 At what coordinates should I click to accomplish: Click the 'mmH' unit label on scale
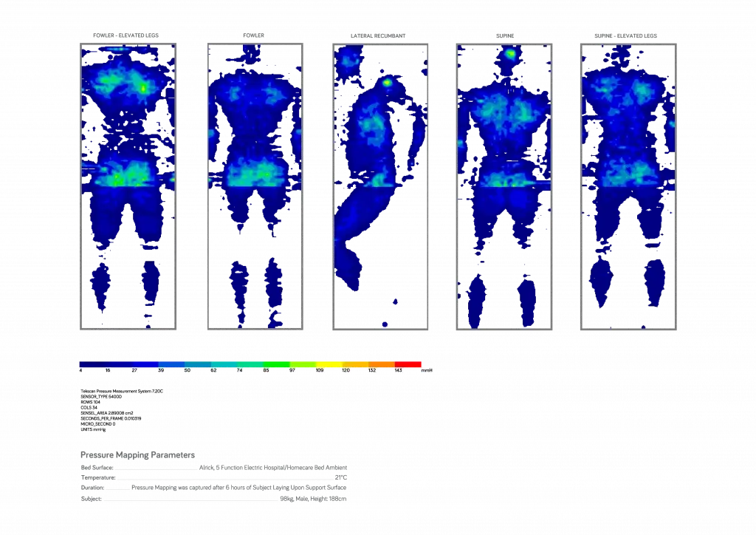(x=427, y=370)
